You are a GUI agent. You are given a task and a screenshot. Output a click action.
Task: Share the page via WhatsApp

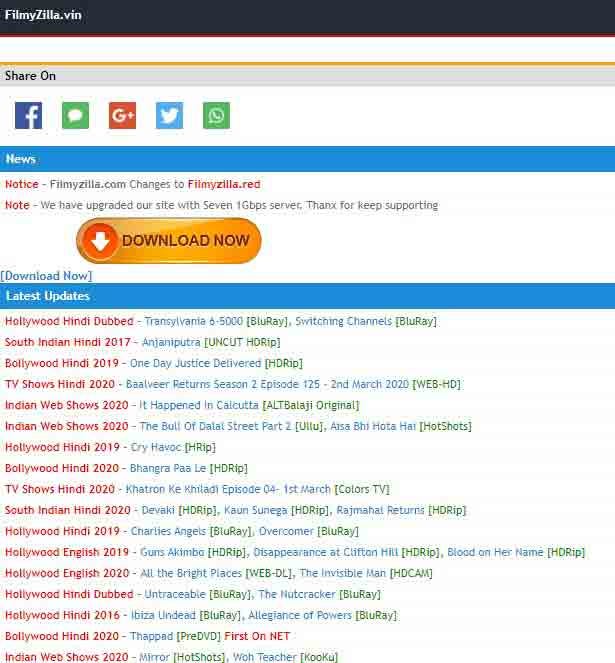(216, 115)
